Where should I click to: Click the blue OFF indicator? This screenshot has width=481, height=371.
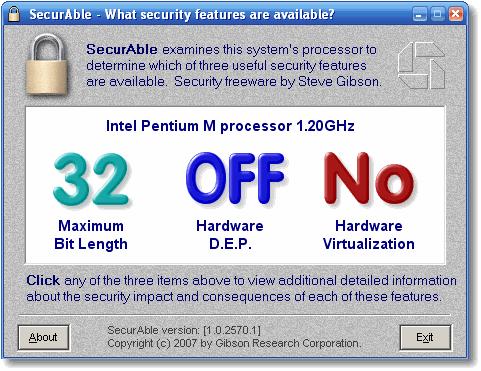235,178
